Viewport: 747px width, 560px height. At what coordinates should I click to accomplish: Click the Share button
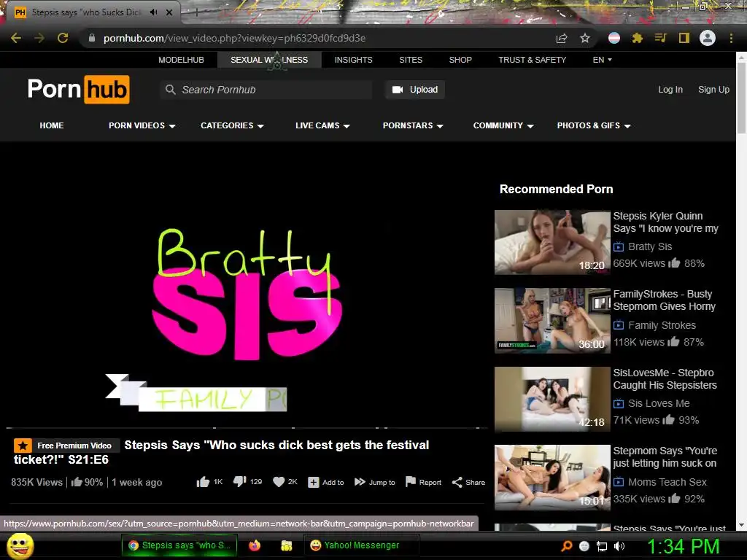[468, 483]
